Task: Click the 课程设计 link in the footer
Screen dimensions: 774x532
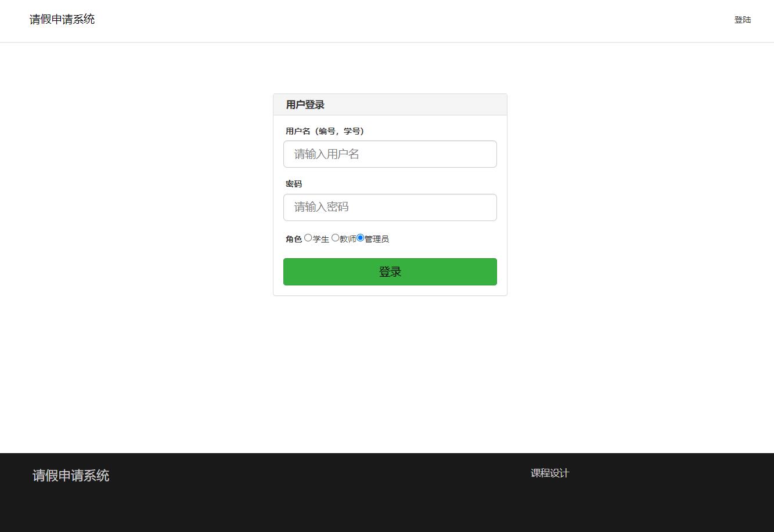Action: click(550, 473)
